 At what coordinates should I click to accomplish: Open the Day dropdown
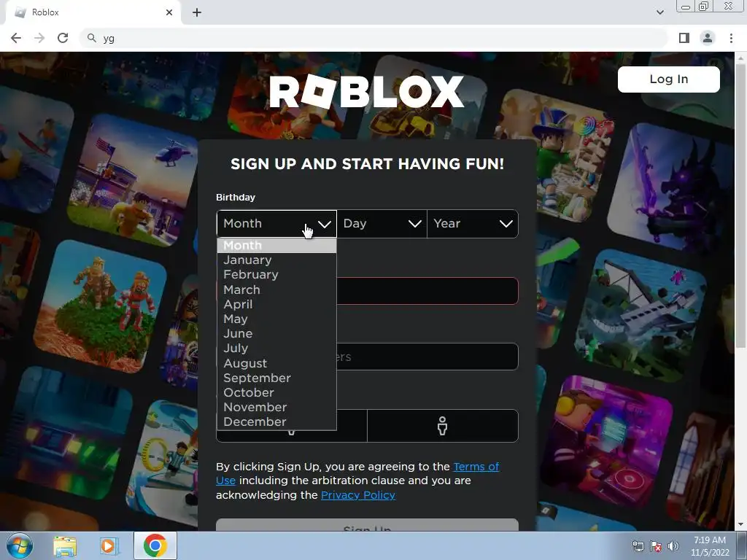(x=382, y=224)
